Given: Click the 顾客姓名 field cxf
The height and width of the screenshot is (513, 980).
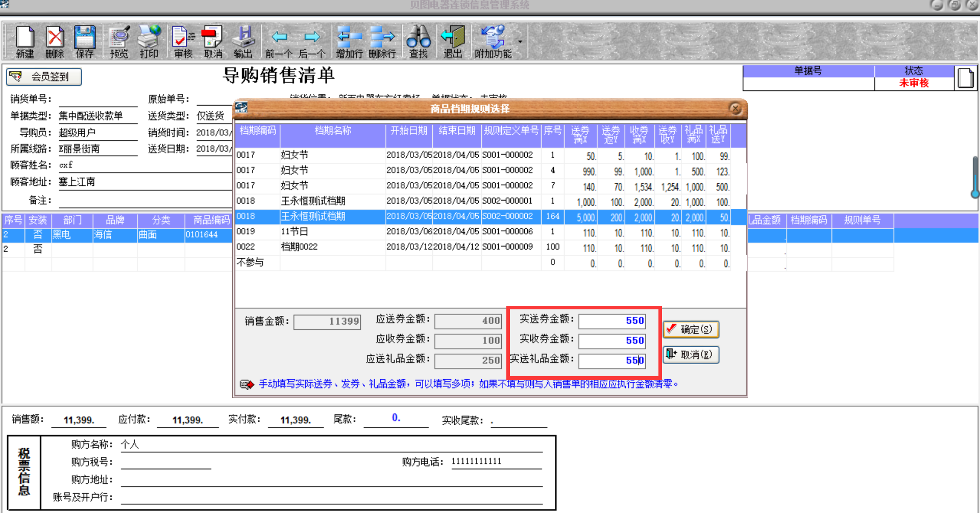Looking at the screenshot, I should (145, 165).
